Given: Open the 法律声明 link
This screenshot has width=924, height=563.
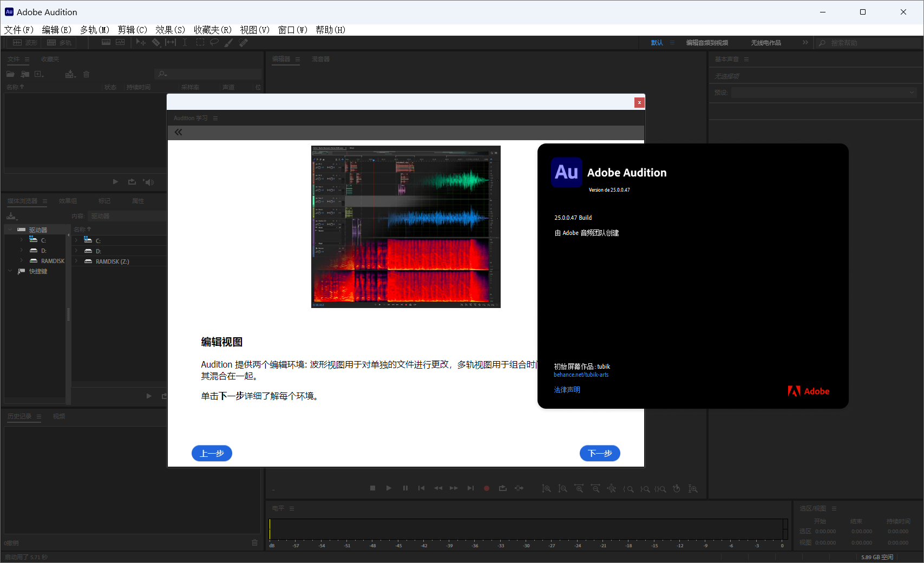Looking at the screenshot, I should pos(567,390).
